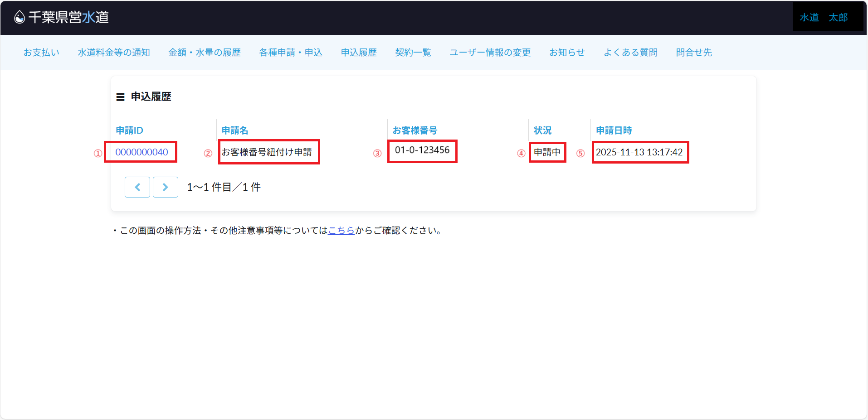View よくある質問 page
Image resolution: width=868 pixels, height=420 pixels.
(630, 53)
